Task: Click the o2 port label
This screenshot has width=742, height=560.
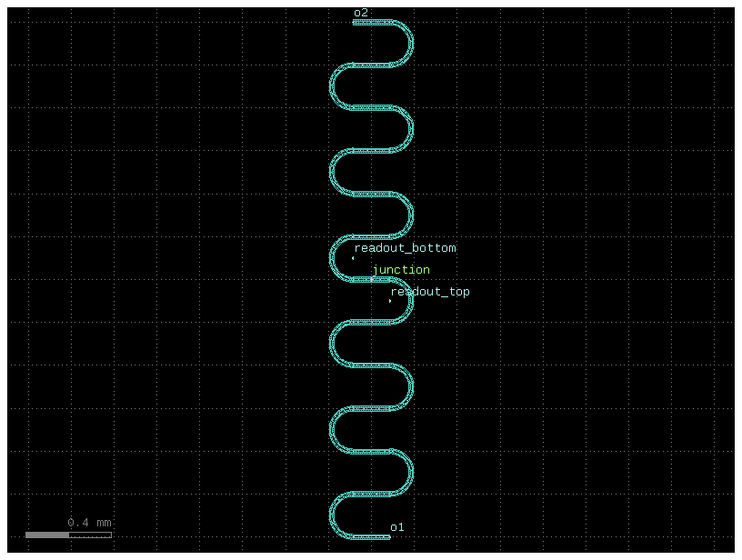Action: [361, 13]
